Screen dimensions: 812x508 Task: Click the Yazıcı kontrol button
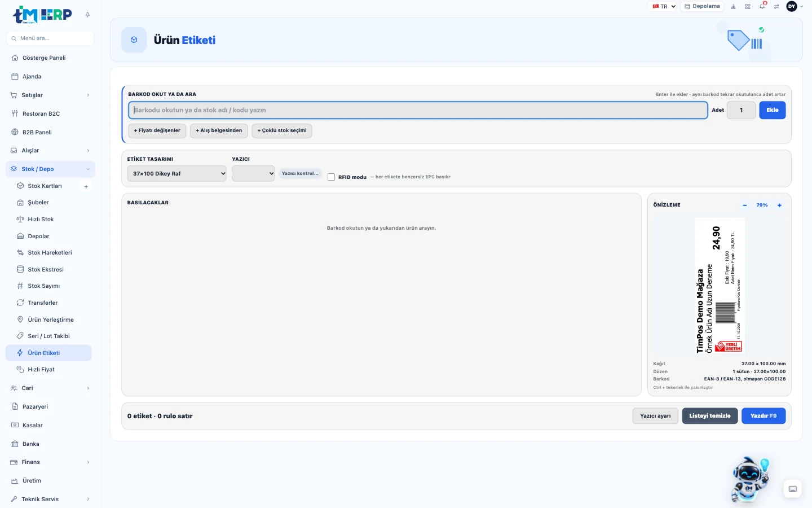coord(300,174)
